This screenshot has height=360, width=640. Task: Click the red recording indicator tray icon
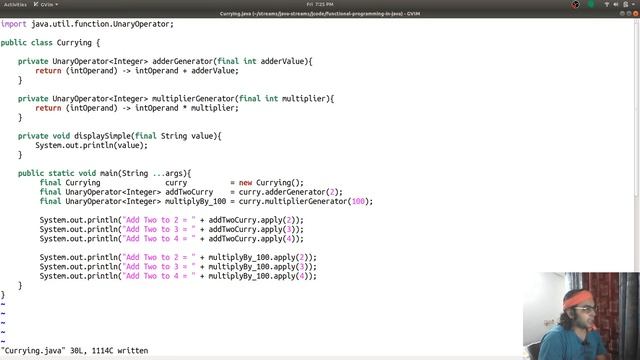click(x=575, y=4)
